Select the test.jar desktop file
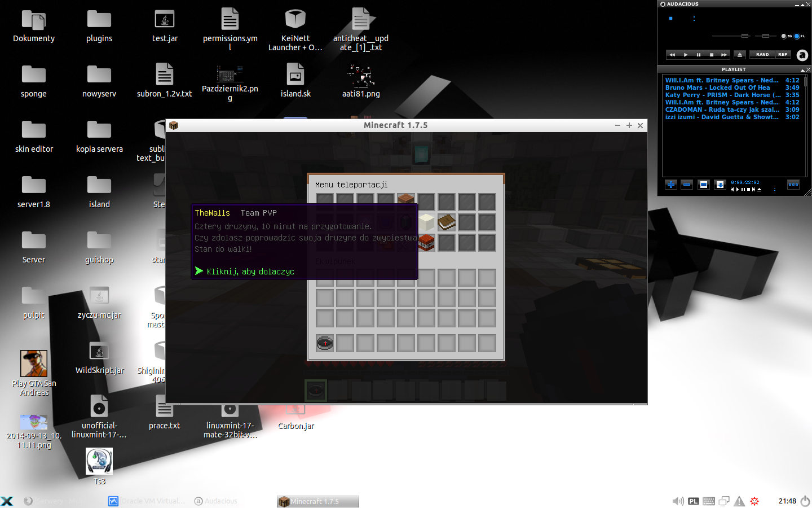Image resolution: width=812 pixels, height=508 pixels. pyautogui.click(x=165, y=26)
